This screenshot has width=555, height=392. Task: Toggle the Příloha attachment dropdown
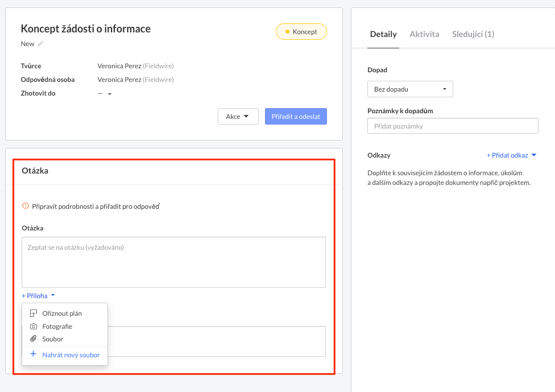pyautogui.click(x=38, y=296)
